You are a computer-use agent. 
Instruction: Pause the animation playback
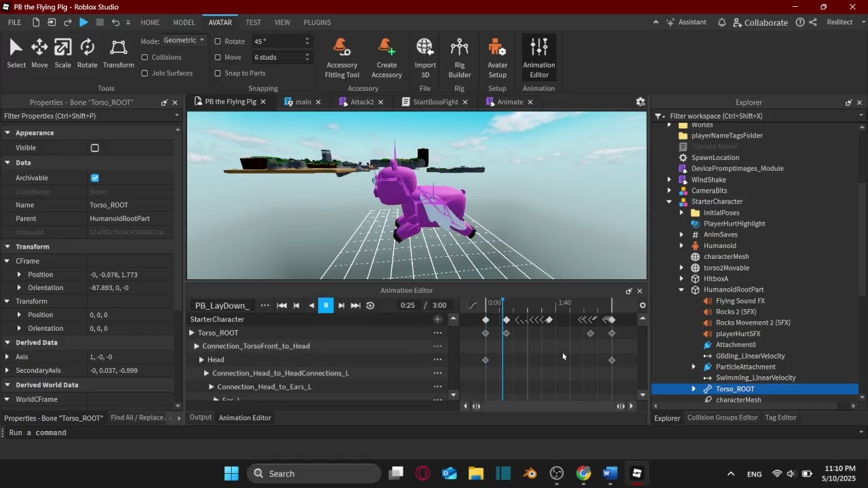[x=325, y=306]
